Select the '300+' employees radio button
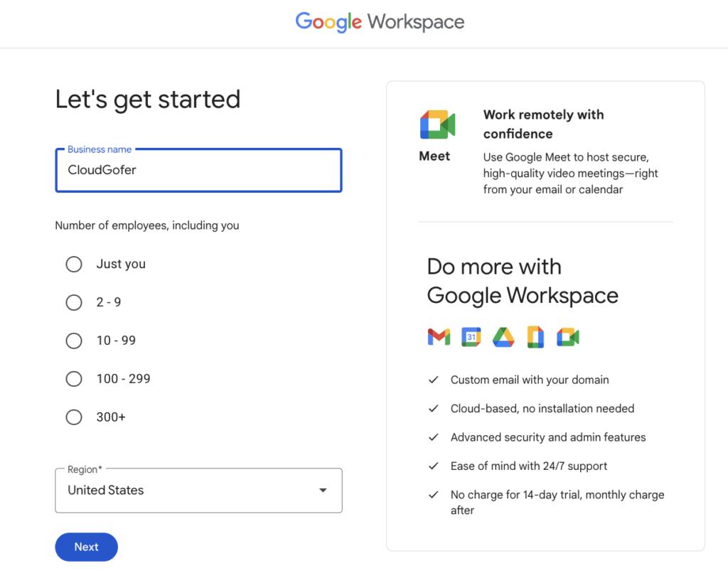This screenshot has width=728, height=583. point(74,418)
